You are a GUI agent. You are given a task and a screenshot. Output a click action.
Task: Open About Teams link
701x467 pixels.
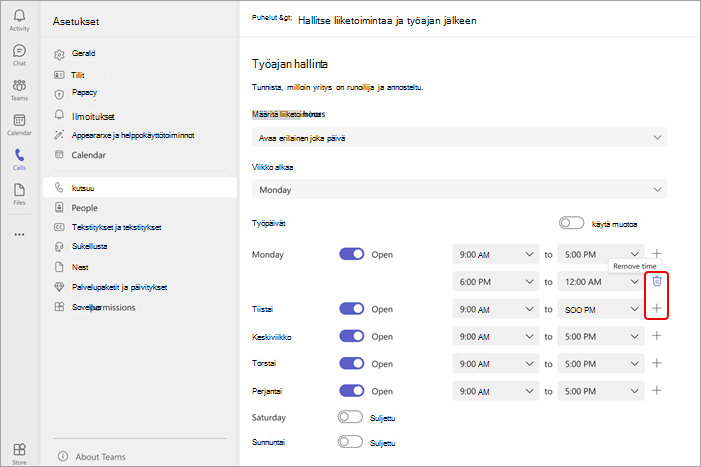coord(100,457)
